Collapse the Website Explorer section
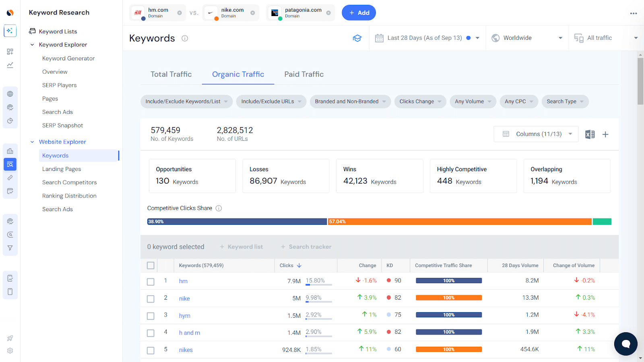The image size is (644, 362). [32, 142]
